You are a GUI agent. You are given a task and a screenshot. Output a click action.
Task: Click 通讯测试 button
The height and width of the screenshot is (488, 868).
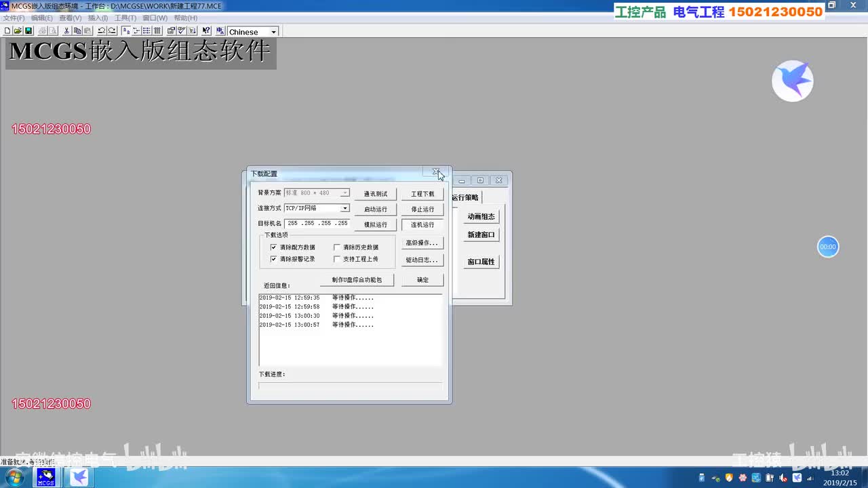point(375,194)
